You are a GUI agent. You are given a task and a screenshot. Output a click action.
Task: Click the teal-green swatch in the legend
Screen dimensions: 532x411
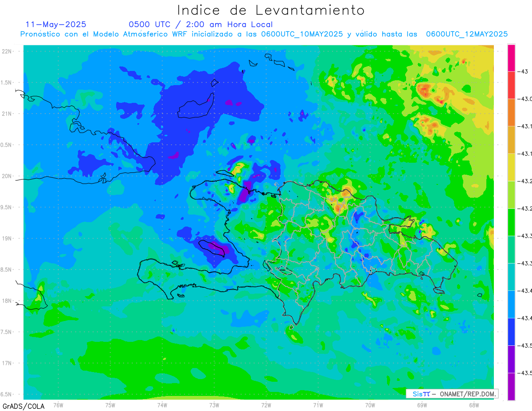pyautogui.click(x=511, y=250)
